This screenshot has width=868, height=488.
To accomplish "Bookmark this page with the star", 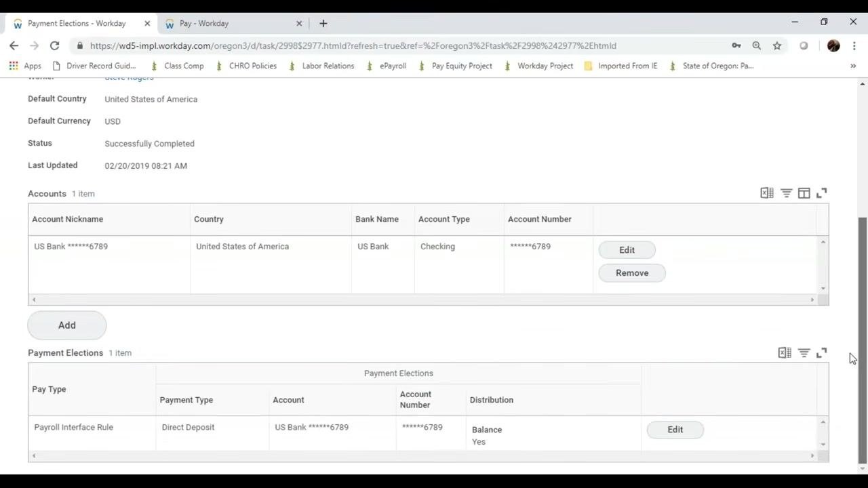I will tap(777, 45).
